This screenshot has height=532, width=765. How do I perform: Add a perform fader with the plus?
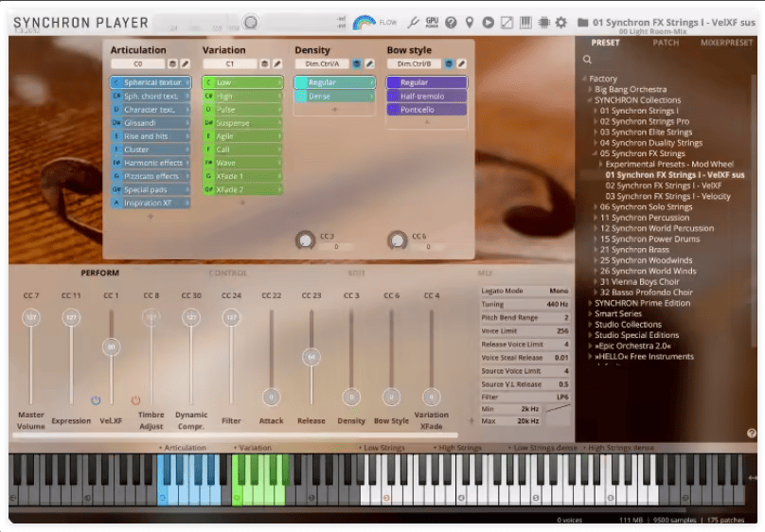(471, 420)
